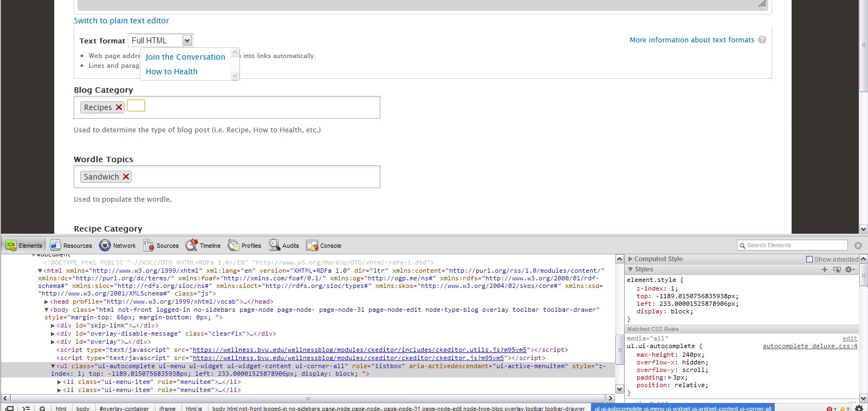Enable the Show inherited checkbox
This screenshot has width=868, height=411.
click(x=809, y=259)
